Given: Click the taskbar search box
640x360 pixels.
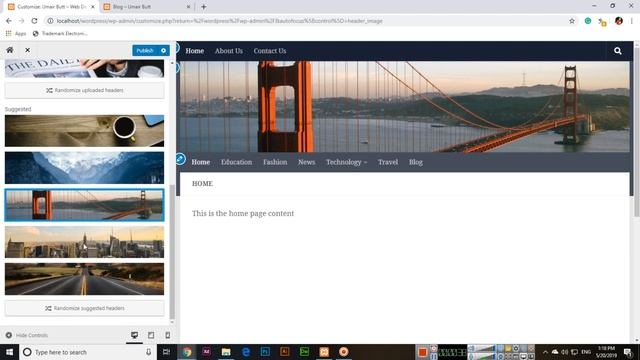Looking at the screenshot, I should (x=88, y=352).
